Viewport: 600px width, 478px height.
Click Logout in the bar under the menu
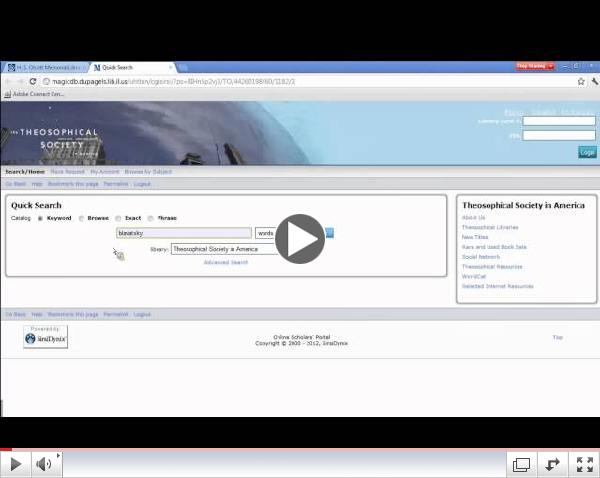(142, 184)
